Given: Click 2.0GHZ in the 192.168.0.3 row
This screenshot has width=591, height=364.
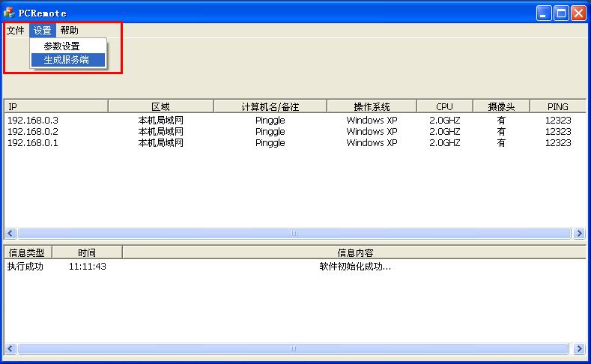Looking at the screenshot, I should click(445, 120).
